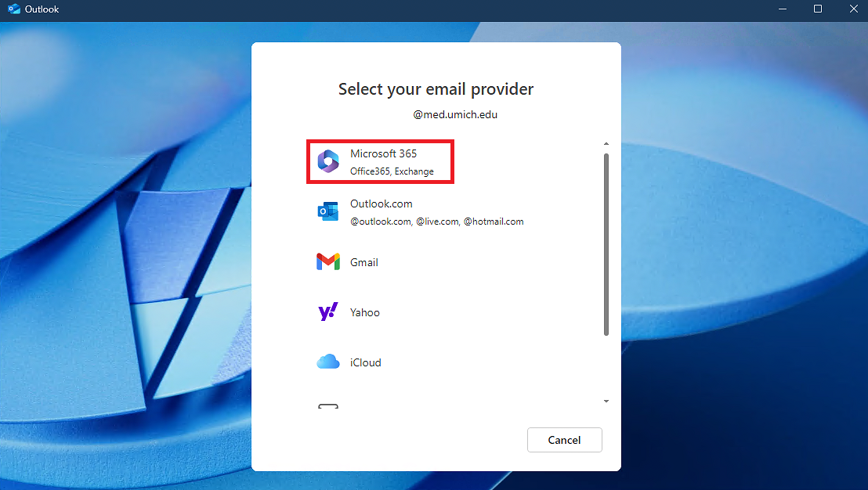Maximize the Outlook window
The image size is (868, 490).
(x=818, y=9)
